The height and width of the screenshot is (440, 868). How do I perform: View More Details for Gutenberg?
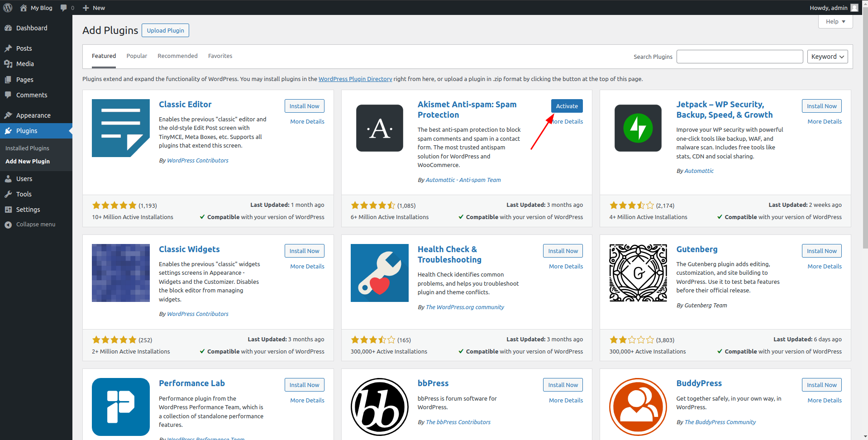825,266
